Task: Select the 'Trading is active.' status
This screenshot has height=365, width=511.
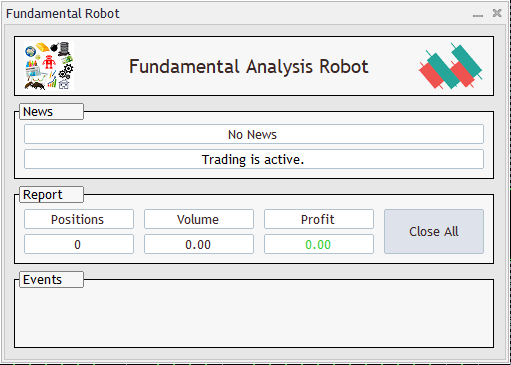Action: (254, 159)
